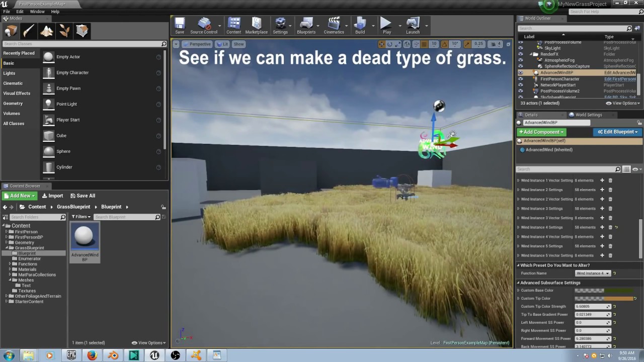Select the Place mode icon
Viewport: 644px width, 362px height.
tap(11, 31)
